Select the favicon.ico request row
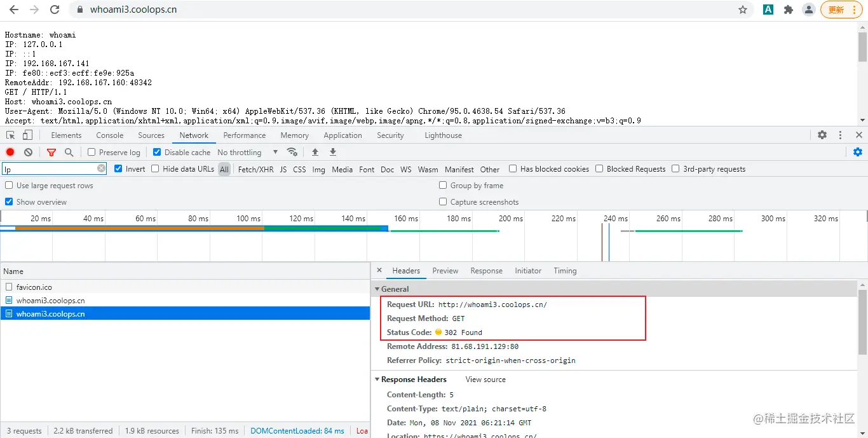Image resolution: width=868 pixels, height=438 pixels. (185, 287)
